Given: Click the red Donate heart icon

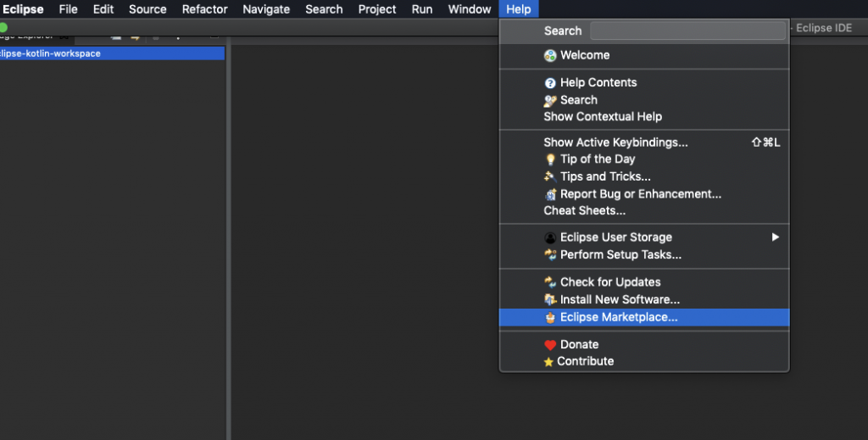Looking at the screenshot, I should [550, 345].
